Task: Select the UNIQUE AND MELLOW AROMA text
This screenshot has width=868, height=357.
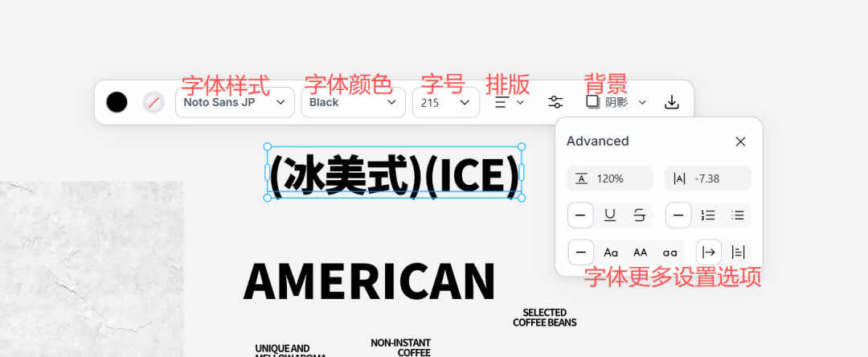Action: 290,351
